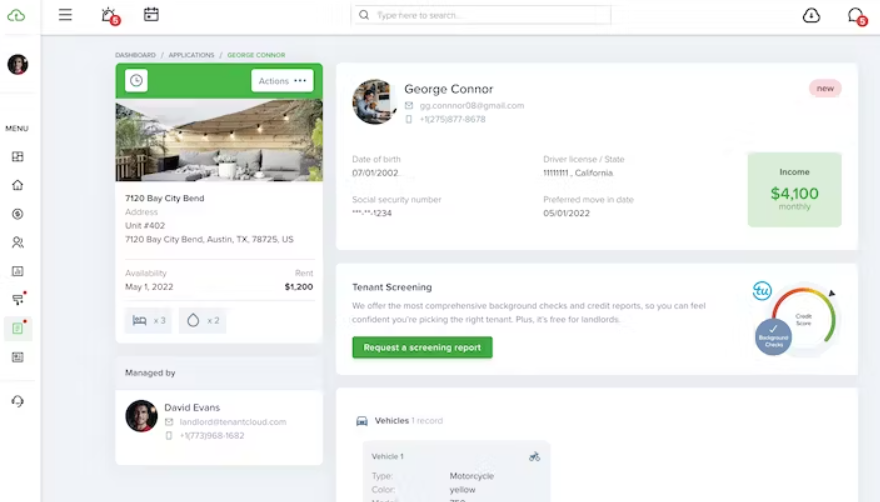Viewport: 880px width, 502px height.
Task: Click Request a screening report button
Action: coord(422,348)
